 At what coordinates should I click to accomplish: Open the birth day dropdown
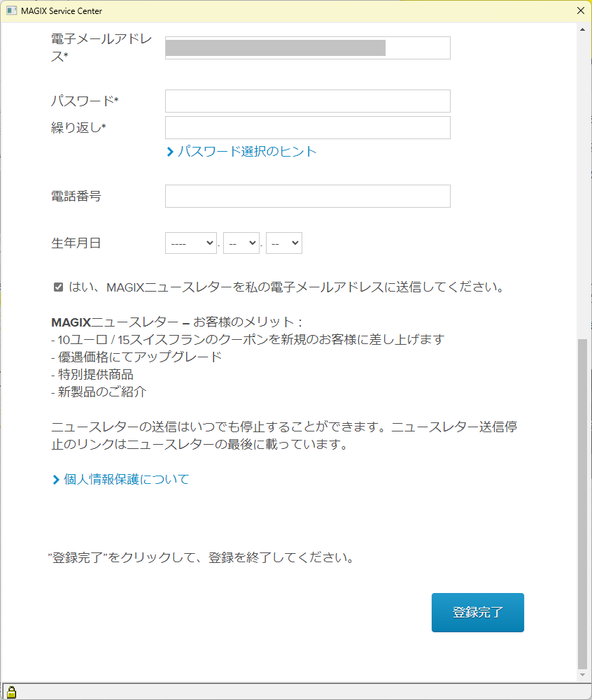pyautogui.click(x=284, y=243)
